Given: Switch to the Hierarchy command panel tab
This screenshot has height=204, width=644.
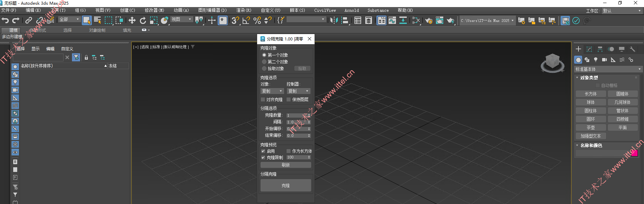Looking at the screenshot, I should (x=600, y=49).
